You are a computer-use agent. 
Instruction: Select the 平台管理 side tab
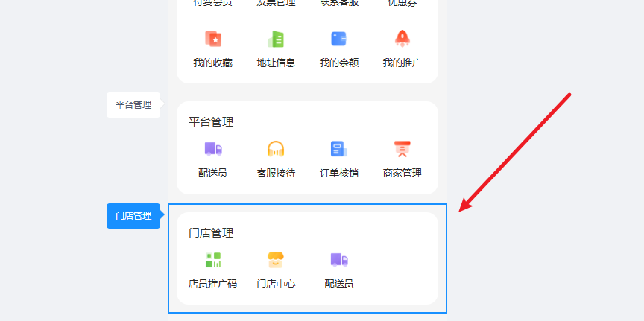(x=133, y=105)
